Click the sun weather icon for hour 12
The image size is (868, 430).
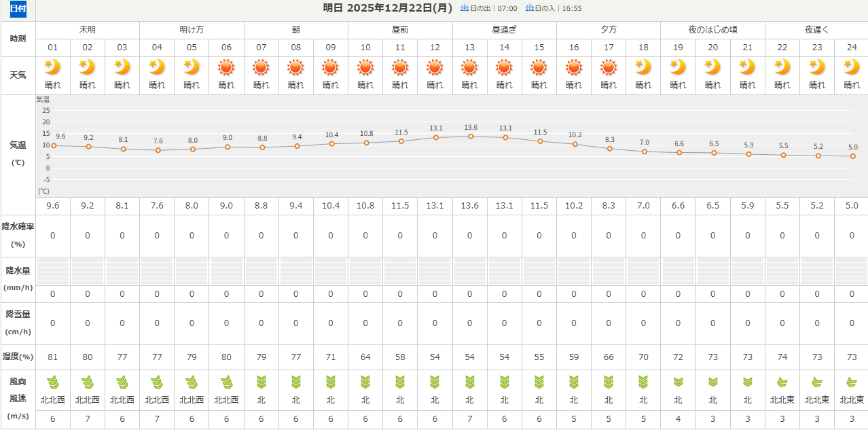click(x=435, y=67)
